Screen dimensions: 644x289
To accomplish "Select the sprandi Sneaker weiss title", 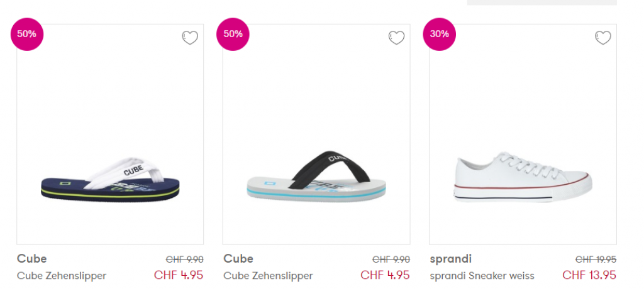I will point(482,276).
